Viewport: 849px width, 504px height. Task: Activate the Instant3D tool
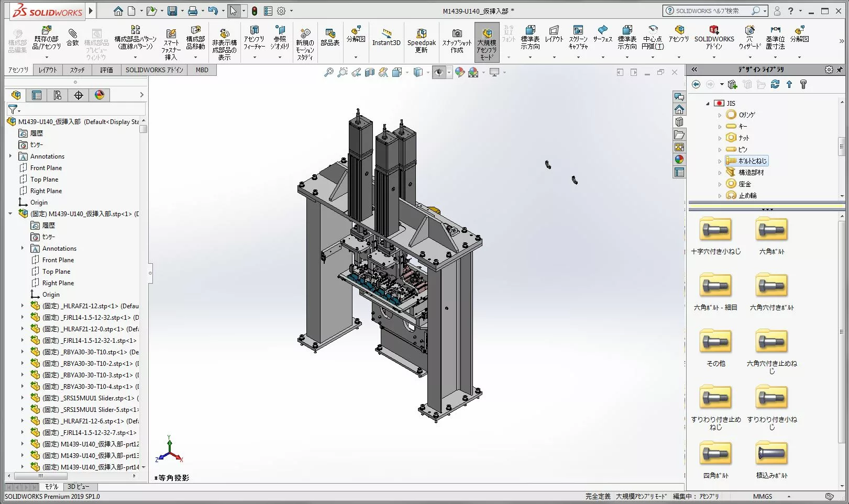(386, 38)
